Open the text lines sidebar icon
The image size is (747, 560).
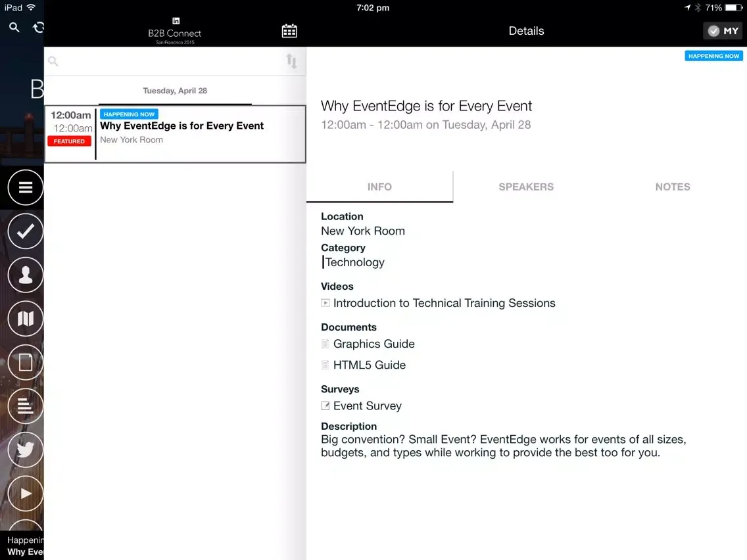(26, 406)
